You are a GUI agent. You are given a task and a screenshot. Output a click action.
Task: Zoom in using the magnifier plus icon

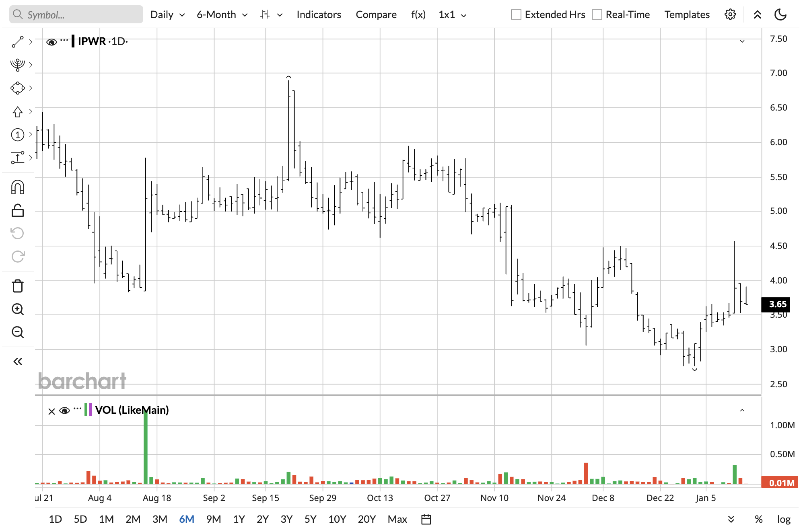tap(17, 309)
